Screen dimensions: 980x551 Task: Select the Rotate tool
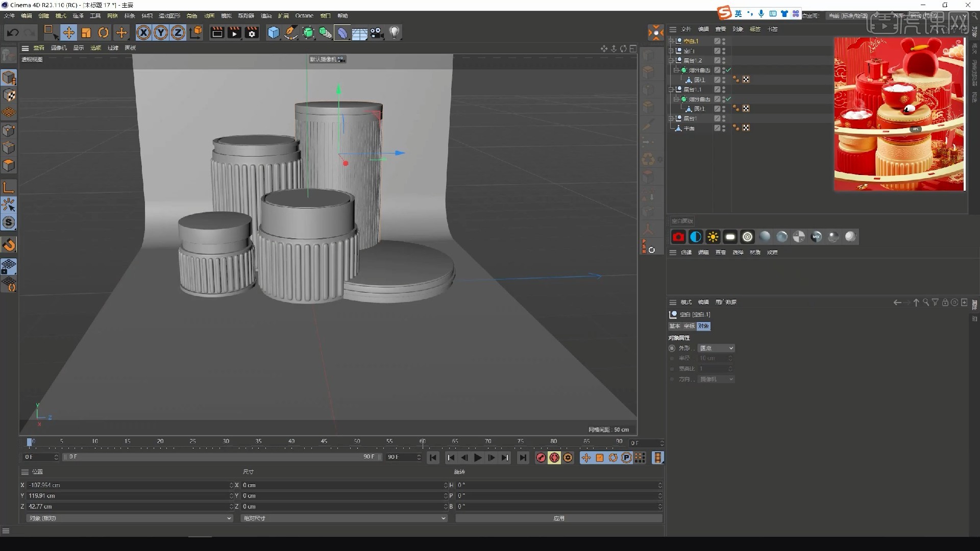pyautogui.click(x=103, y=33)
